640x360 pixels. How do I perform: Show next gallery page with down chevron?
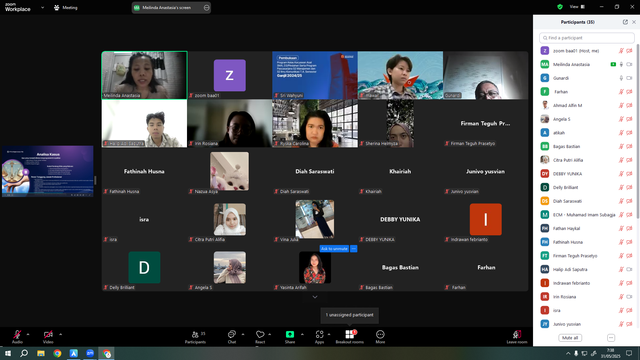[315, 297]
